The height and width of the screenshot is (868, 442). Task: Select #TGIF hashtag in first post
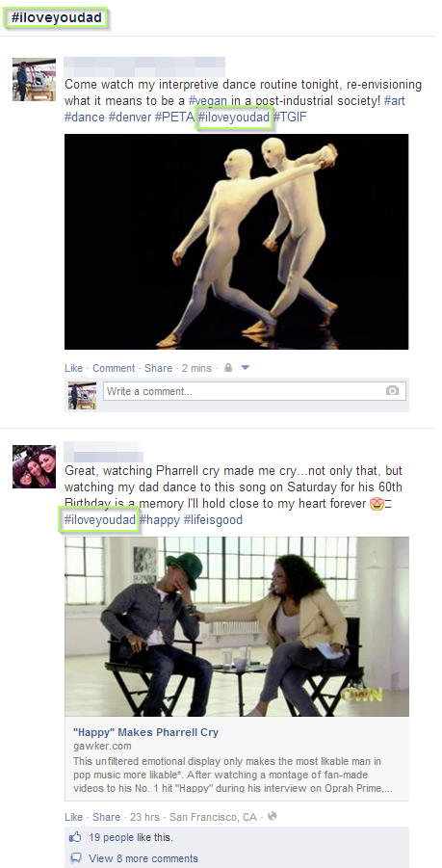290,118
